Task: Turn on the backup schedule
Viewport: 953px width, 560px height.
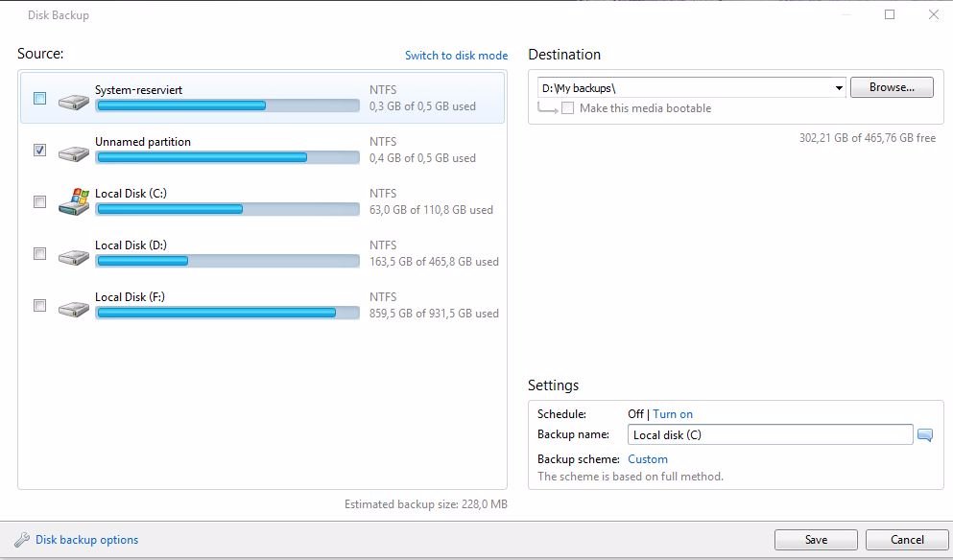Action: (x=673, y=414)
